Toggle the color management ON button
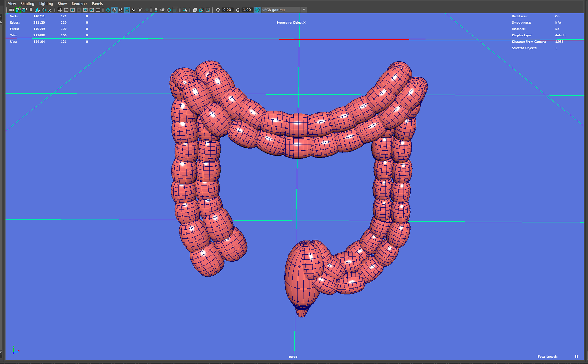Screen dimensions: 588x364 coord(258,10)
